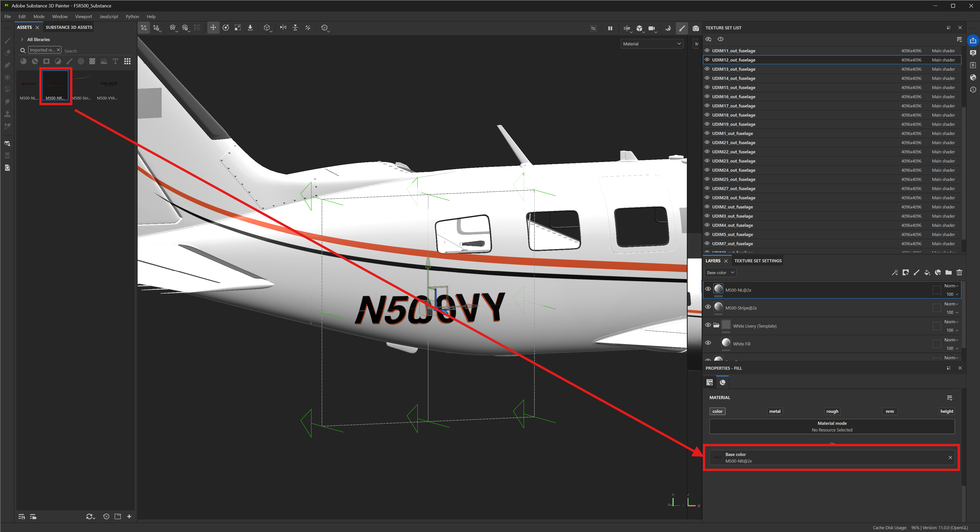
Task: Toggle the metal channel button
Action: 774,411
